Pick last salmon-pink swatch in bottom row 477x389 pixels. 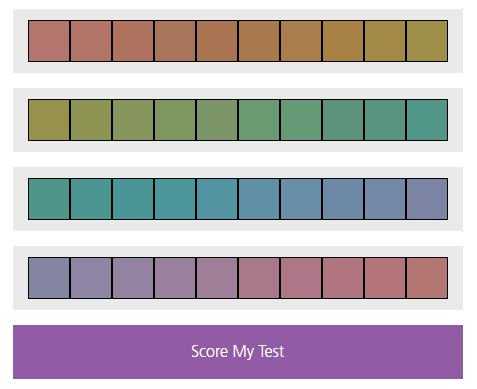click(427, 278)
